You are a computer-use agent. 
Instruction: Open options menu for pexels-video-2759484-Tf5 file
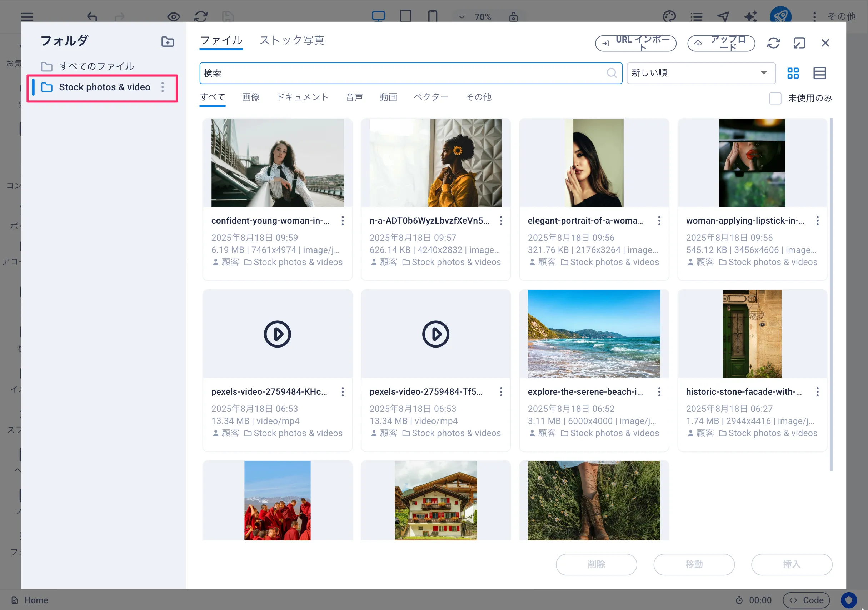point(501,392)
